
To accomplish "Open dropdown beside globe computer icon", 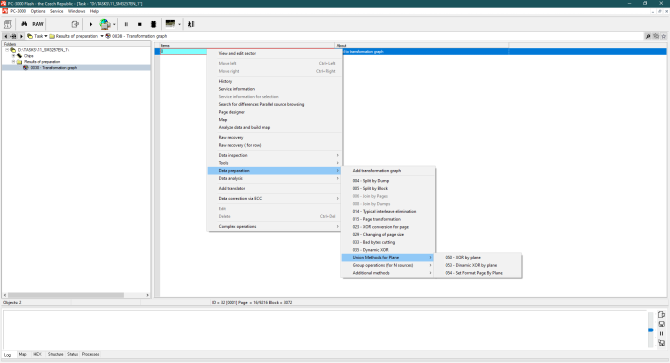I will [114, 24].
